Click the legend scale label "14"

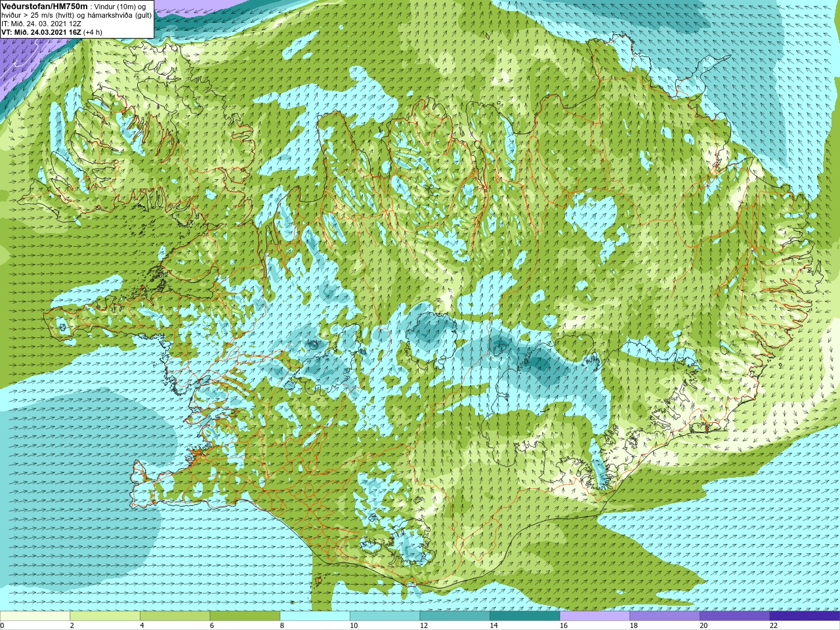tap(493, 625)
